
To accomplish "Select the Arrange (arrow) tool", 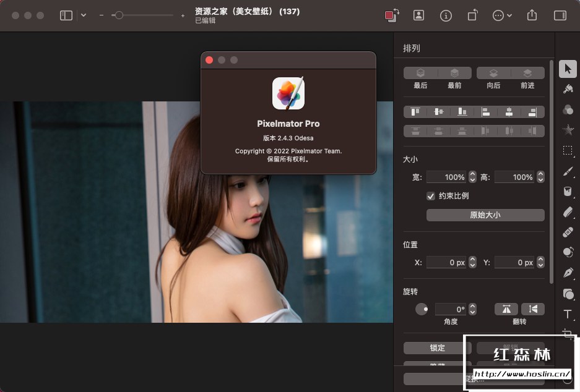I will point(568,69).
